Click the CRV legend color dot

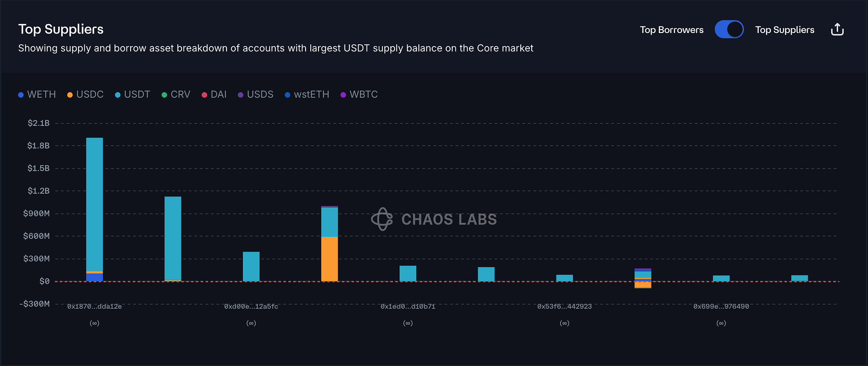pyautogui.click(x=164, y=95)
